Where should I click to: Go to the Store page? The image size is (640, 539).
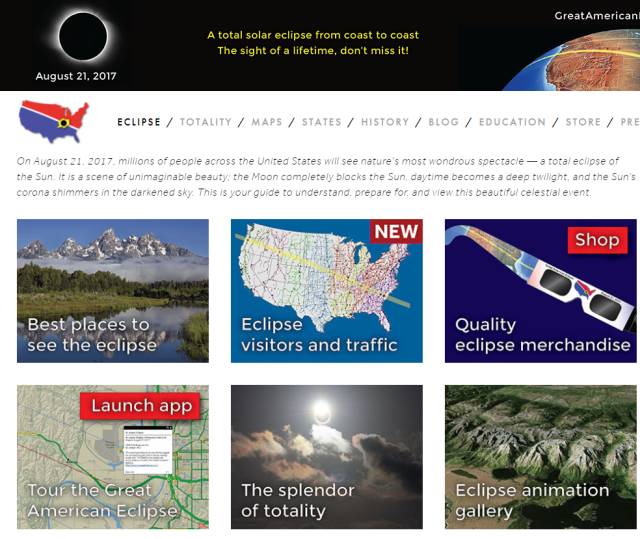tap(583, 122)
